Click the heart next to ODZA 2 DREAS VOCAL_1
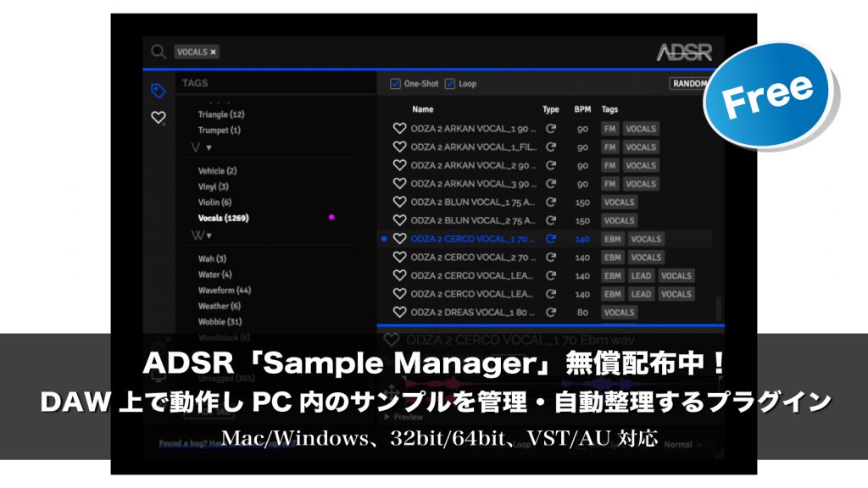The image size is (868, 488). [398, 312]
